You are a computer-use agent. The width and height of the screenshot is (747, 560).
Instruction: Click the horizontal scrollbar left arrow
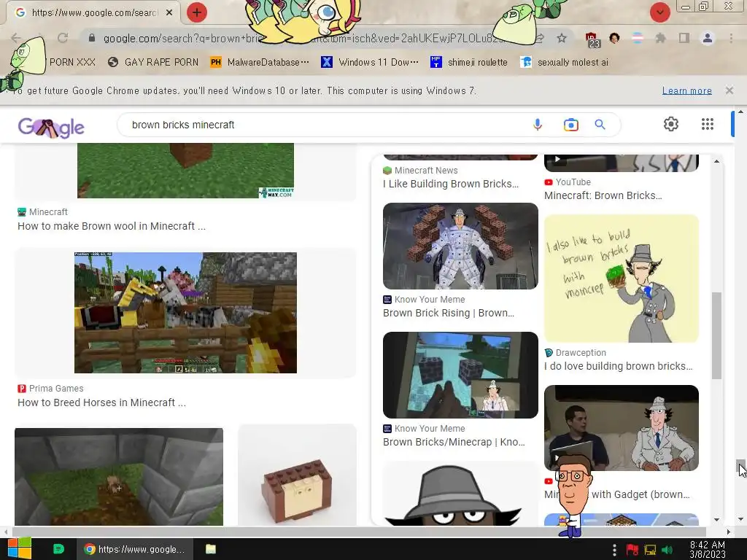(6, 532)
